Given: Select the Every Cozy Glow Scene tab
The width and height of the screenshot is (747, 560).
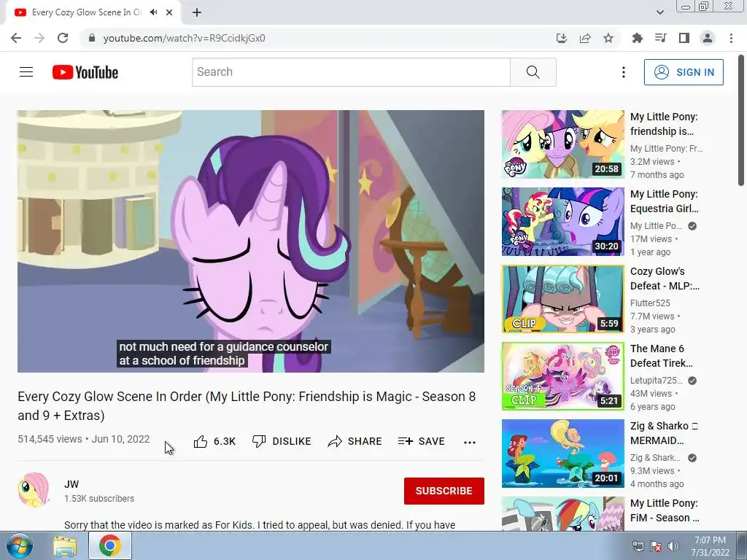Looking at the screenshot, I should click(86, 12).
